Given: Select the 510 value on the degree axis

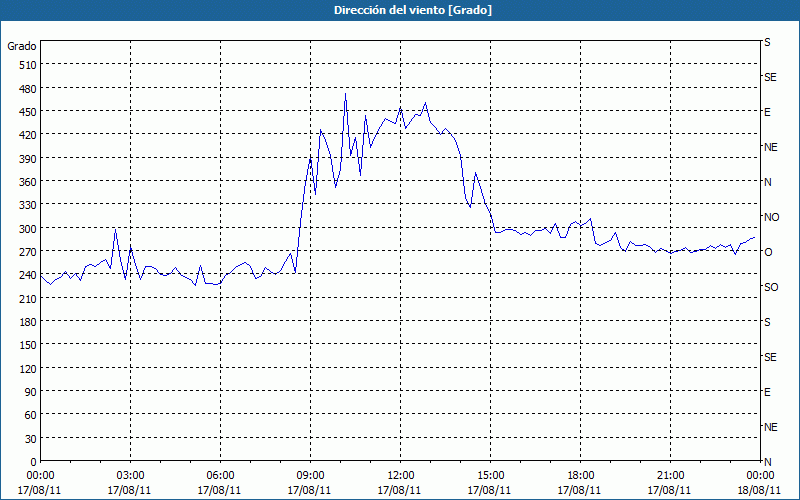Looking at the screenshot, I should [x=28, y=65].
